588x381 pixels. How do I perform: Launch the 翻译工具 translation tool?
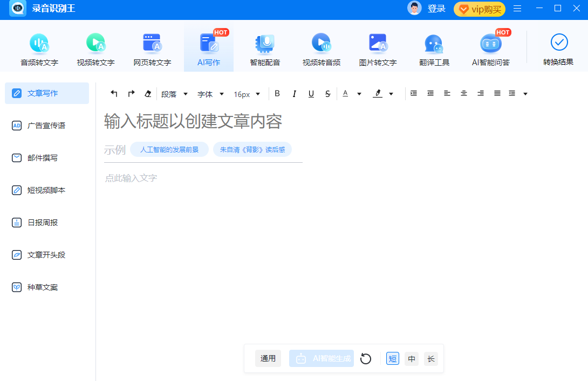(434, 49)
